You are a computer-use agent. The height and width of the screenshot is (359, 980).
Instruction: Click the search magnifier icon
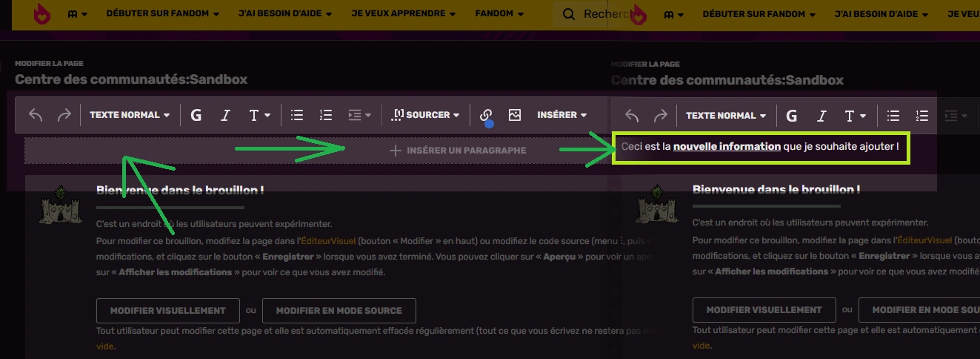tap(568, 14)
